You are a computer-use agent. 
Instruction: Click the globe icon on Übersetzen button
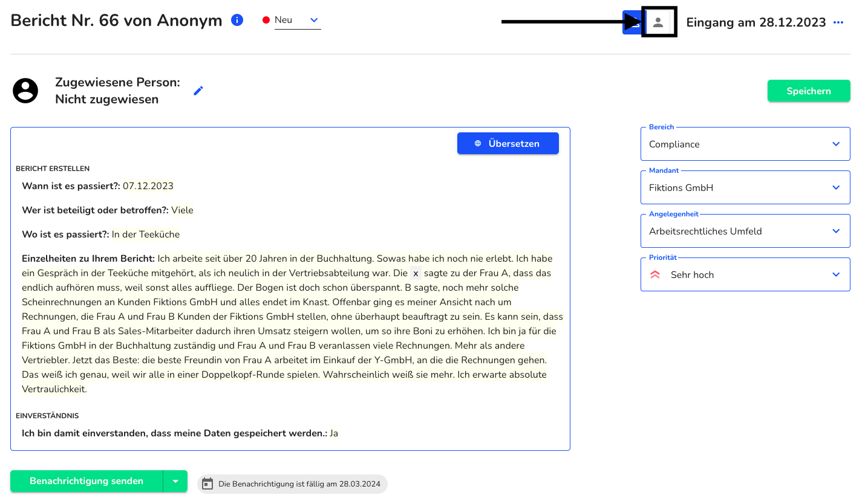478,143
